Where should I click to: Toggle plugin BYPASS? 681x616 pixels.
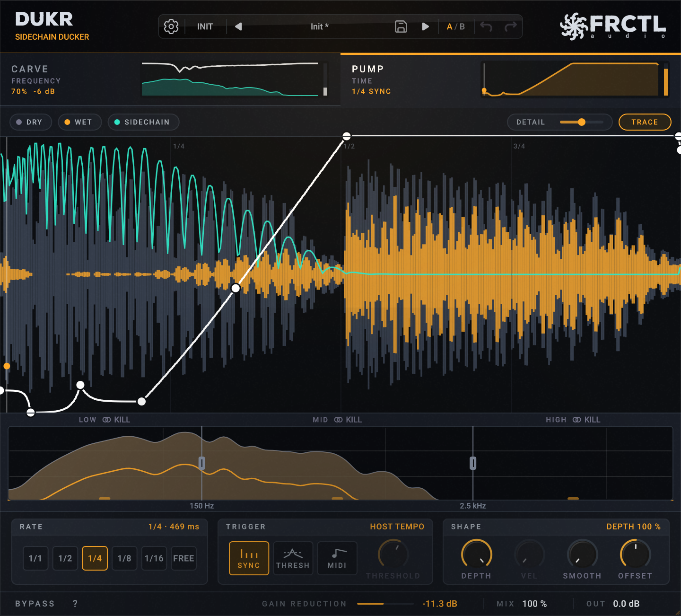coord(35,604)
